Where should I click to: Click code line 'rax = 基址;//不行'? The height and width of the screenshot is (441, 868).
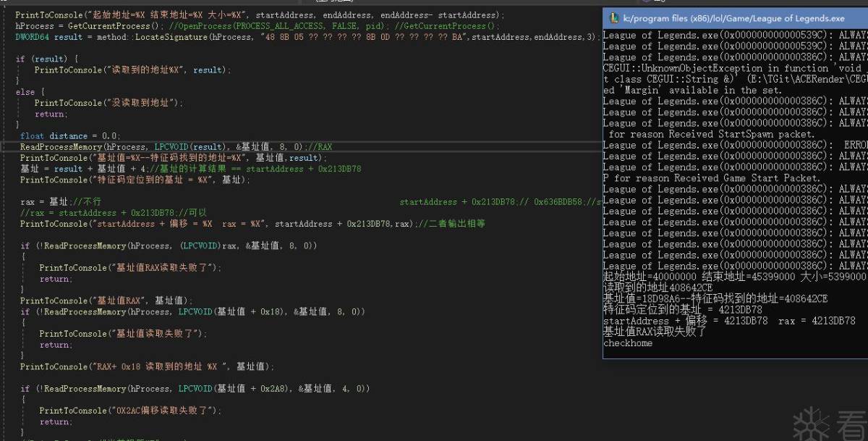(x=61, y=202)
